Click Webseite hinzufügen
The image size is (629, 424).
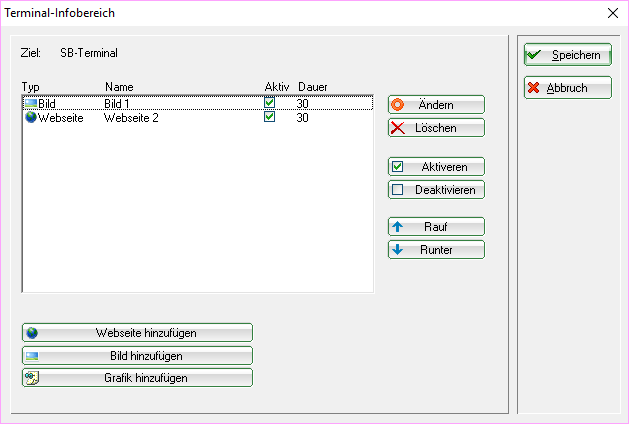pos(137,333)
